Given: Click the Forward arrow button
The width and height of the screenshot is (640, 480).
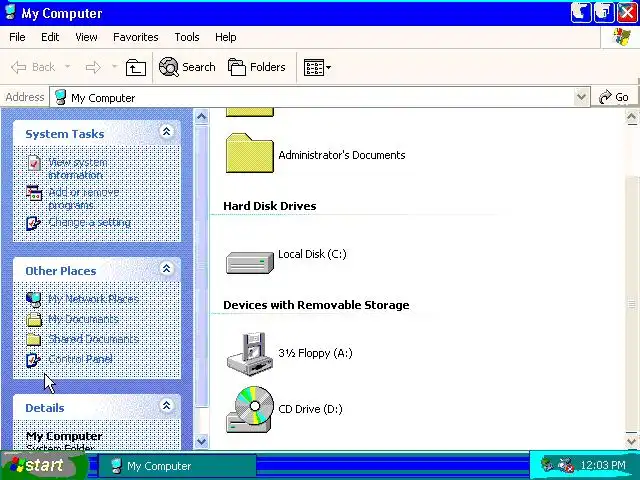Looking at the screenshot, I should [x=93, y=67].
